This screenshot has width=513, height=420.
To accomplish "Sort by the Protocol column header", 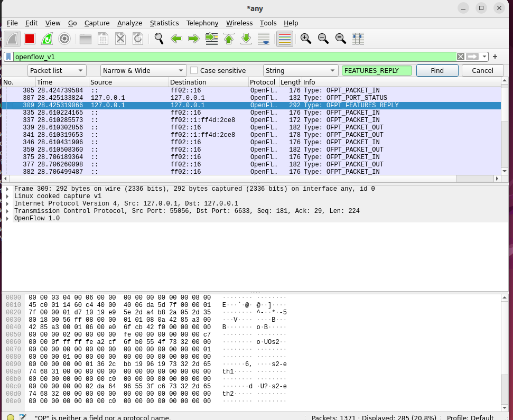I will pyautogui.click(x=264, y=82).
